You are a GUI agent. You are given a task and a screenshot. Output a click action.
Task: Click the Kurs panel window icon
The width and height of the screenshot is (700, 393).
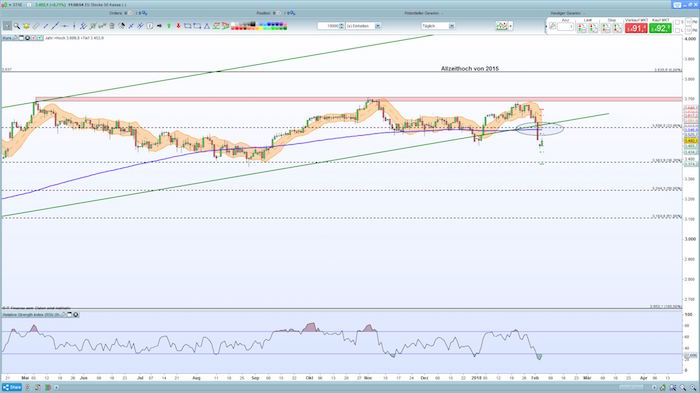(21, 38)
